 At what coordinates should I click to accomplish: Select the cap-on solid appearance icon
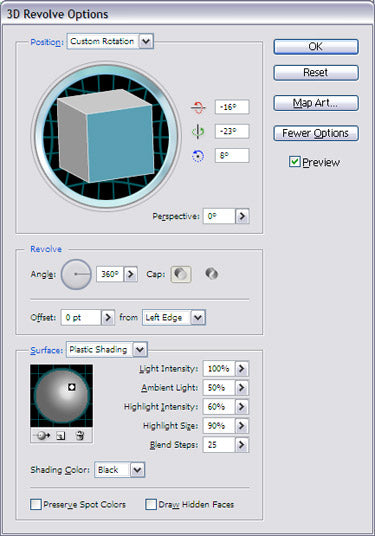181,274
